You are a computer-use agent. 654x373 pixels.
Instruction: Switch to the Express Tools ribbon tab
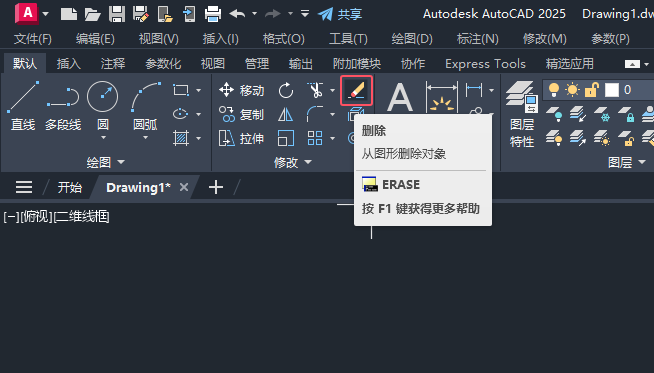click(x=485, y=64)
